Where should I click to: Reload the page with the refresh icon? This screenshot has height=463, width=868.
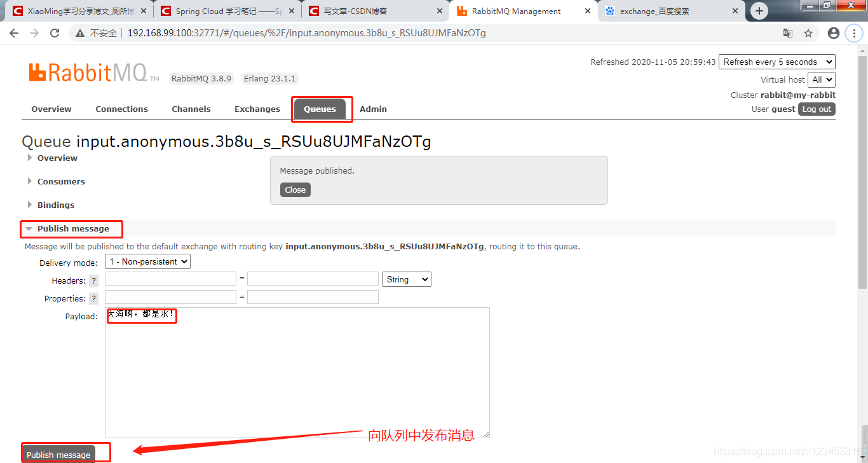click(55, 33)
